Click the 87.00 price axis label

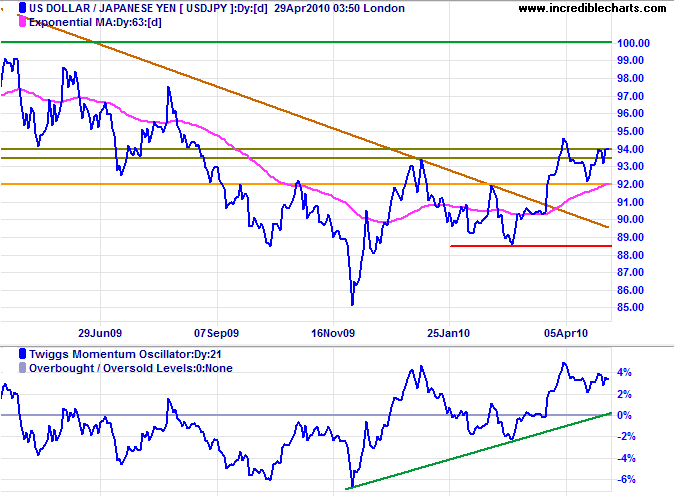click(631, 273)
